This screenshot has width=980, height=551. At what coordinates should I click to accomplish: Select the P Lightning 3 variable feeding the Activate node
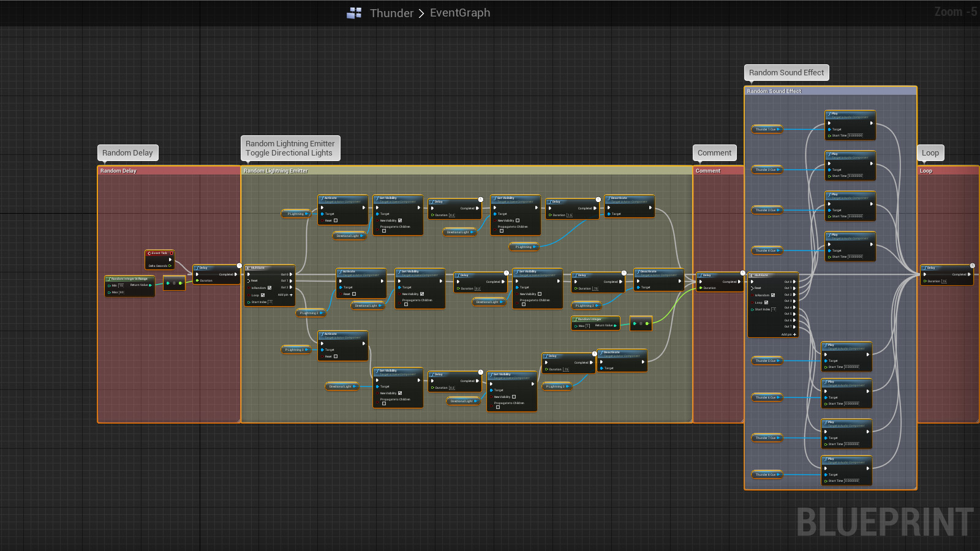[296, 350]
